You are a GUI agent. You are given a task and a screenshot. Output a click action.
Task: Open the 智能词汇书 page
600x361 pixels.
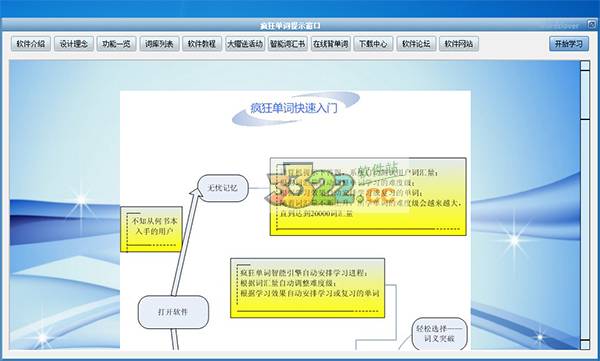(x=288, y=44)
